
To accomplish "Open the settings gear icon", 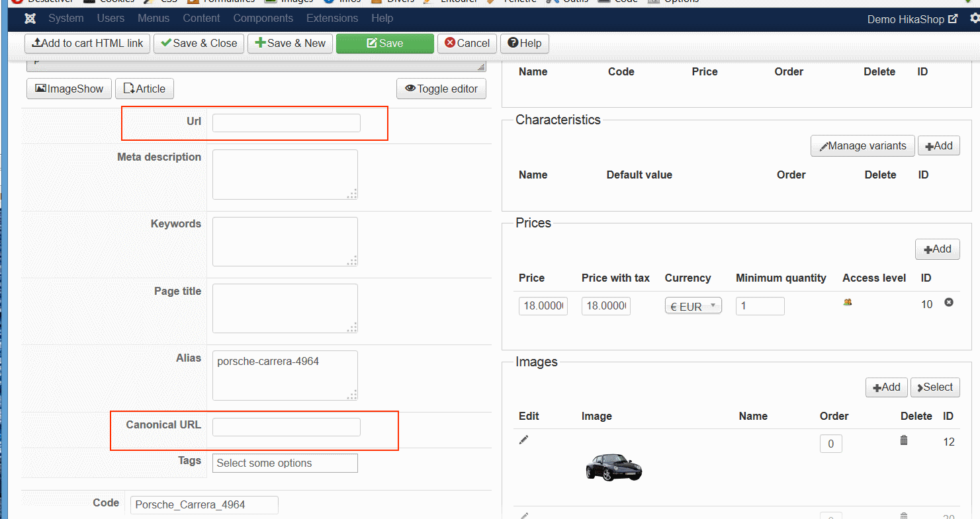I will tap(974, 19).
